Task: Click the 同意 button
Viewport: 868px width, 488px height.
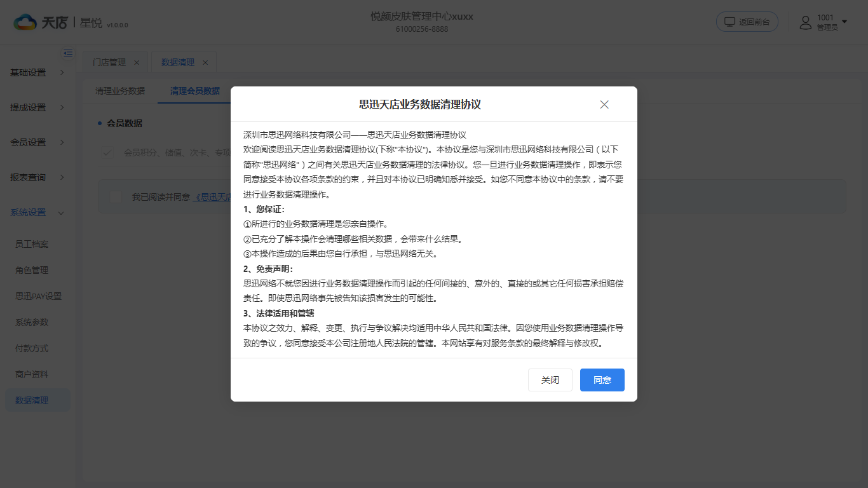Action: 602,380
